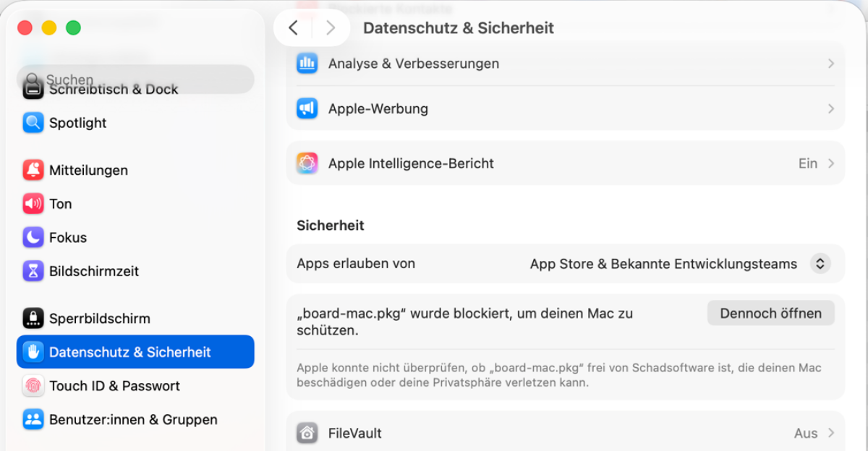Viewport: 868px width, 451px height.
Task: Click the Sperrbildschirm lock icon
Action: (33, 319)
